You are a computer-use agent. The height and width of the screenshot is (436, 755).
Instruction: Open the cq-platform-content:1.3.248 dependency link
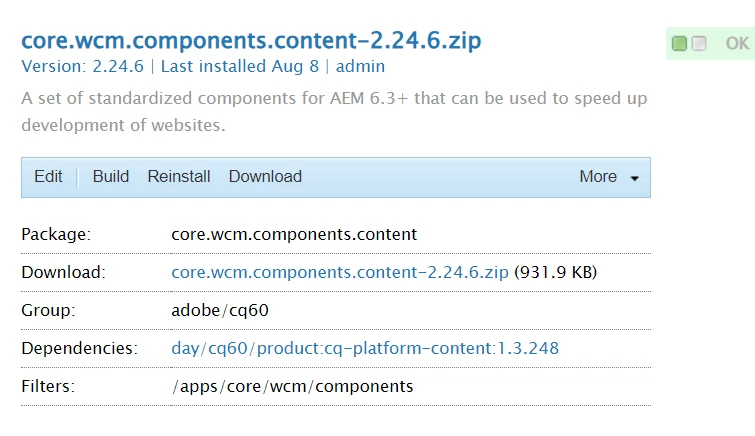pos(365,348)
